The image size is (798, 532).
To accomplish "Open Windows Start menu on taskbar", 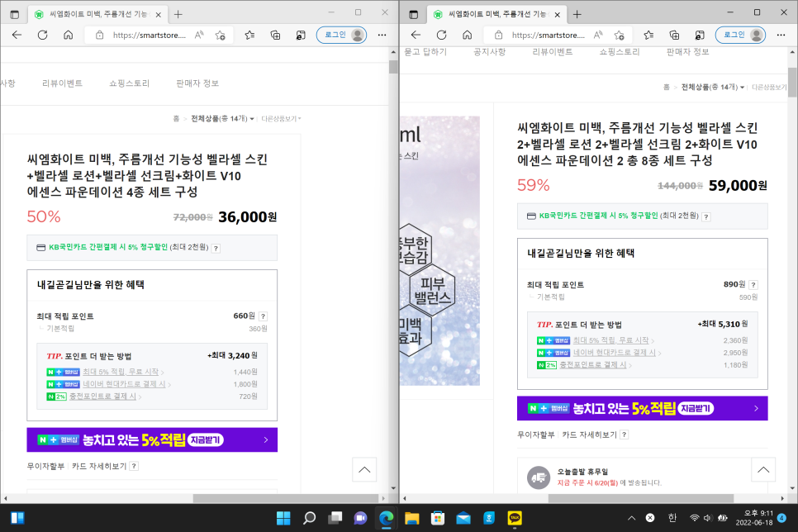I will click(283, 518).
